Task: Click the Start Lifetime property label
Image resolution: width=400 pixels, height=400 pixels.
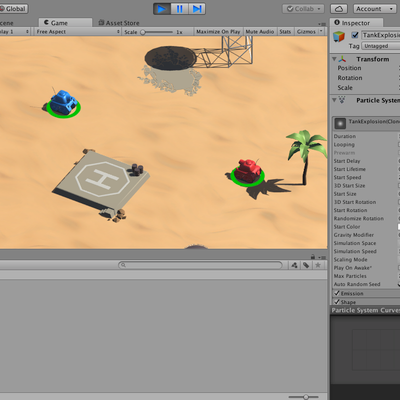Action: (x=350, y=169)
